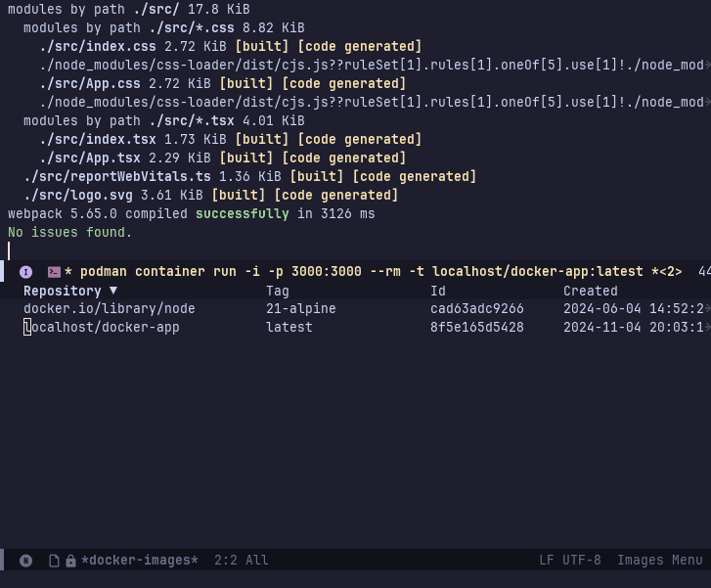711x588 pixels.
Task: Click the file icon in bottom modeline
Action: click(55, 561)
